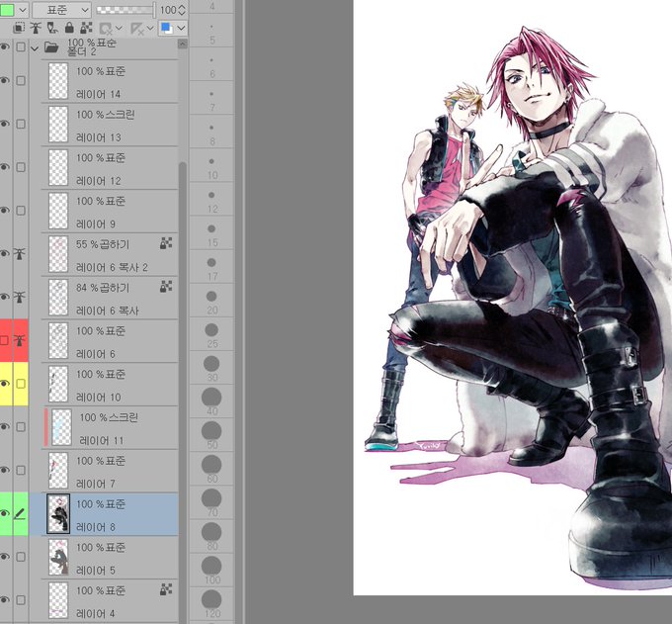Click the 레이어 8 layer thumbnail
This screenshot has height=624, width=672.
[58, 513]
